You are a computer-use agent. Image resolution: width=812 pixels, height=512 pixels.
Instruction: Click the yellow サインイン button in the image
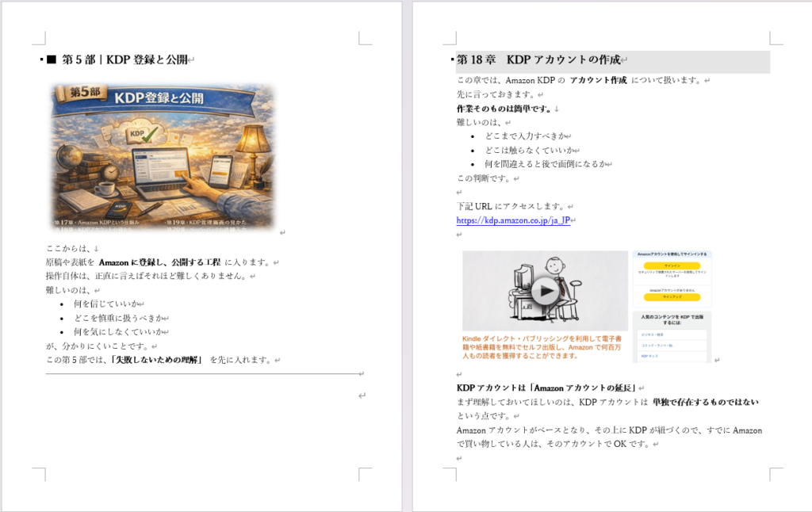[672, 266]
